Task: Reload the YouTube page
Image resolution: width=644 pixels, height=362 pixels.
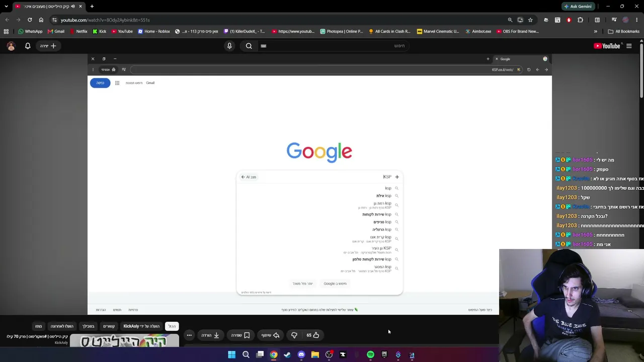Action: [x=30, y=20]
